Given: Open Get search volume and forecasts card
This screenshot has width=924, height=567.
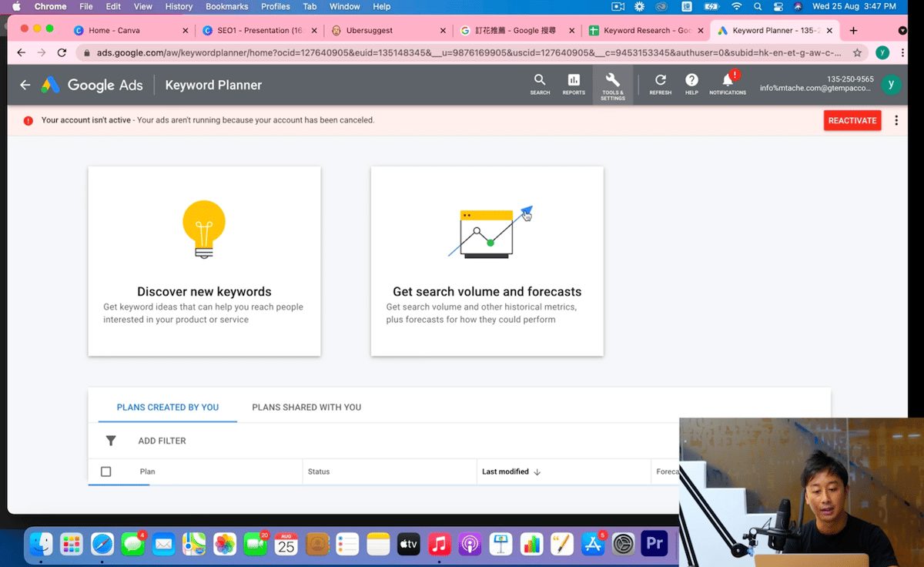Looking at the screenshot, I should (x=487, y=261).
